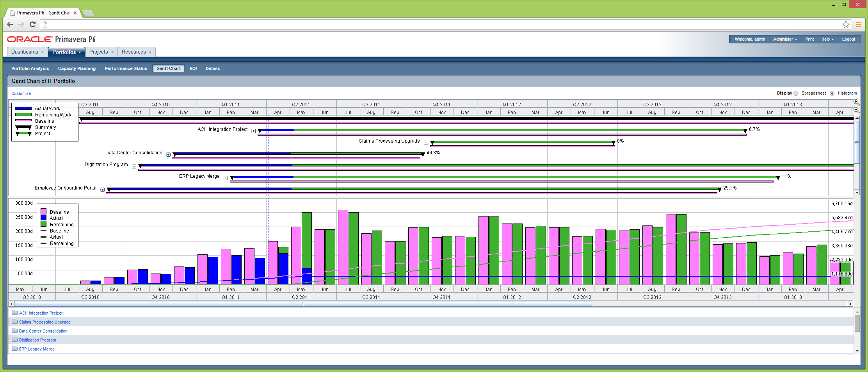Click Welcome, admin text
This screenshot has height=372, width=868.
[x=750, y=39]
